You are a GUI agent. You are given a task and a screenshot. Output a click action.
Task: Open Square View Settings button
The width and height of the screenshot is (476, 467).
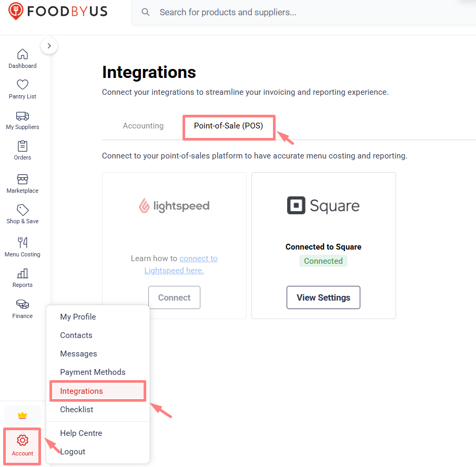(323, 297)
